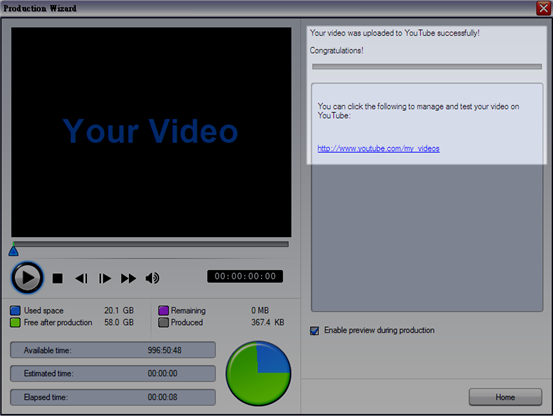Click the 0 MB remaining value
The height and width of the screenshot is (416, 553).
click(260, 311)
